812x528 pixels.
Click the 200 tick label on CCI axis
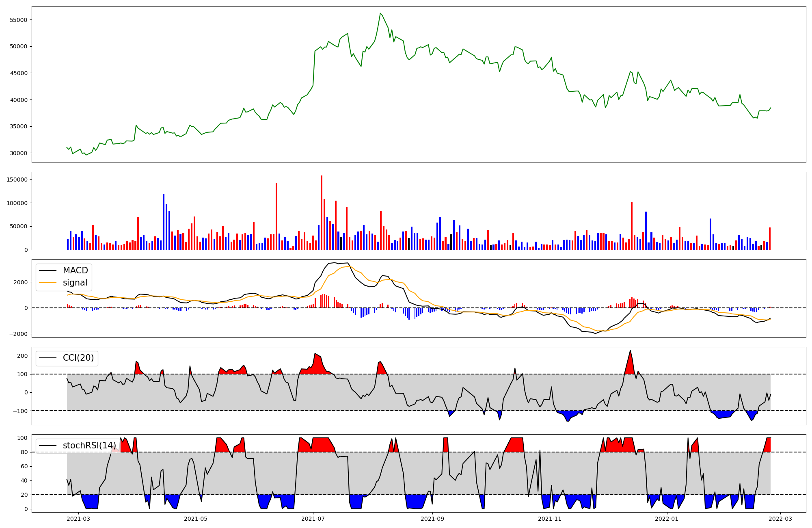[23, 356]
